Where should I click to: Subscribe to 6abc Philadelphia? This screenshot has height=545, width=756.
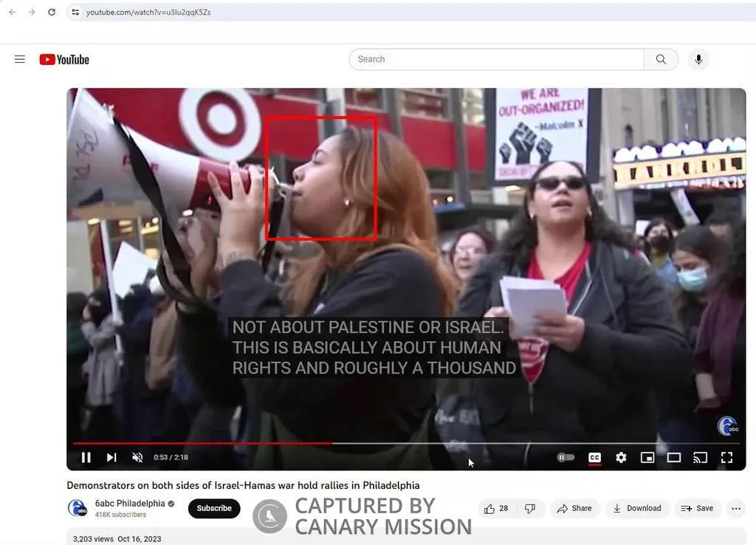pos(214,508)
